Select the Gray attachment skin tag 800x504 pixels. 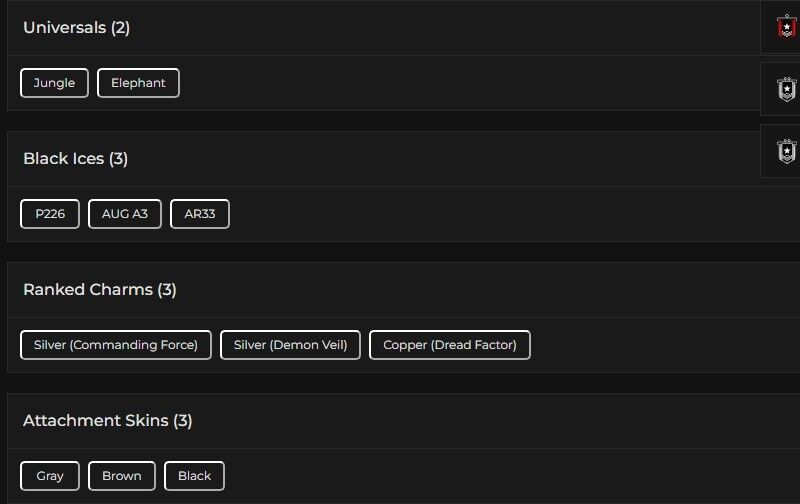tap(50, 476)
